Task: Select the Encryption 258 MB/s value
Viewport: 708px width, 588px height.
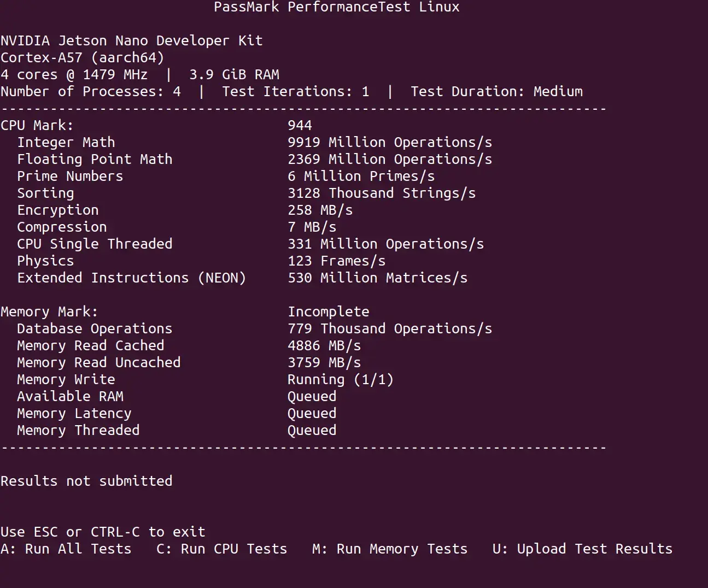Action: [320, 210]
